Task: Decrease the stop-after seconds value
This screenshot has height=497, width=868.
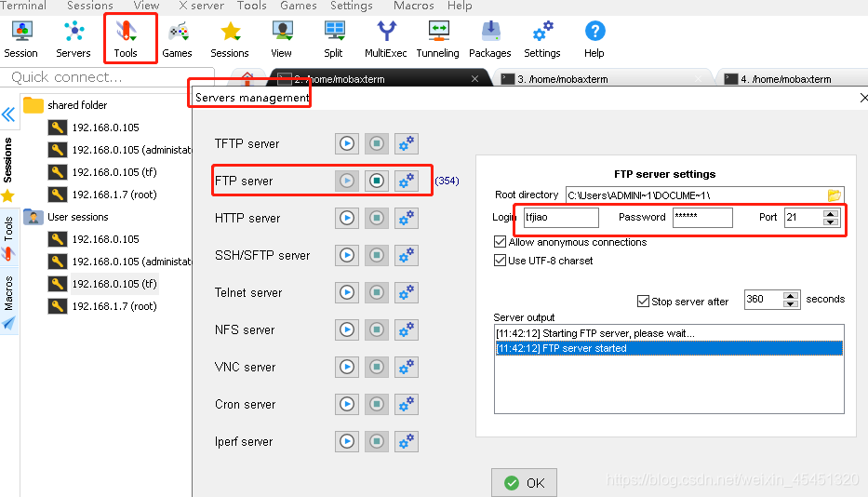Action: (x=791, y=303)
